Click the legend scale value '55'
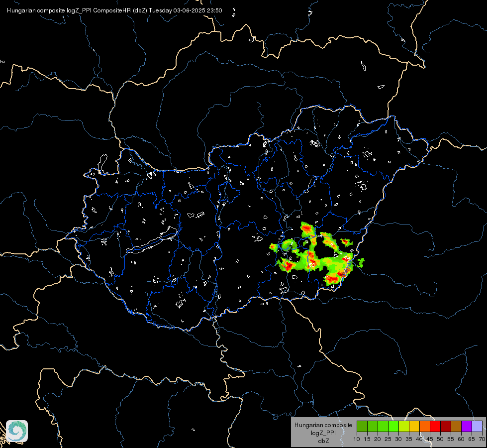The image size is (487, 448). coord(451,440)
